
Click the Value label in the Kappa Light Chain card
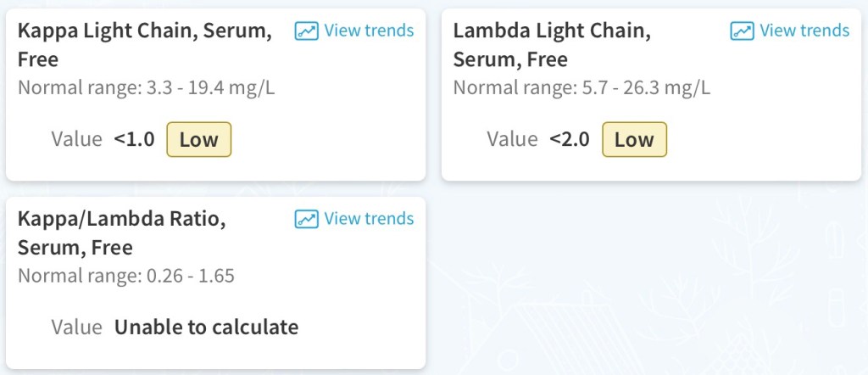click(x=76, y=139)
